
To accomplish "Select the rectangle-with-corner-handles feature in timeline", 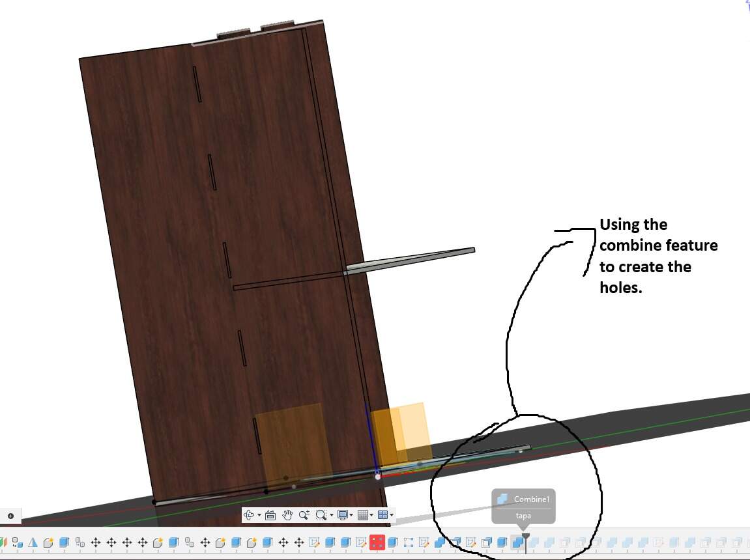I will pos(408,542).
